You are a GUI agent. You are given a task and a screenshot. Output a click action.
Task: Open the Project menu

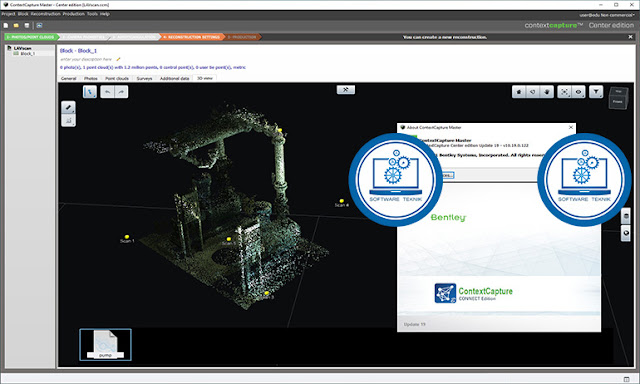pos(8,14)
